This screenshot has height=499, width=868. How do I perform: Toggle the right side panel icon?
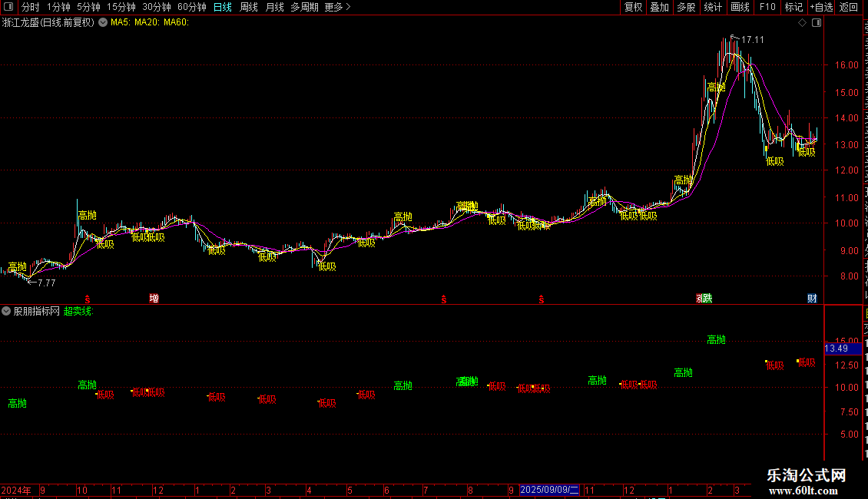coord(817,23)
